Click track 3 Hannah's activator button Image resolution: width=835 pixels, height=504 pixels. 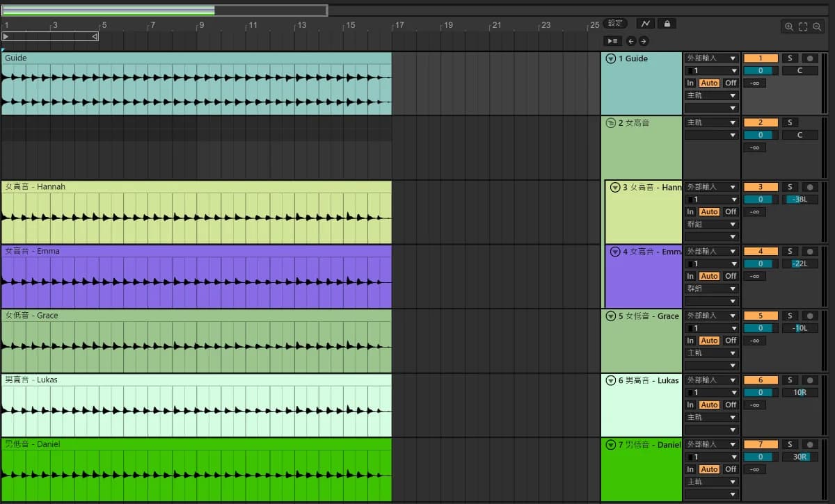pos(761,187)
